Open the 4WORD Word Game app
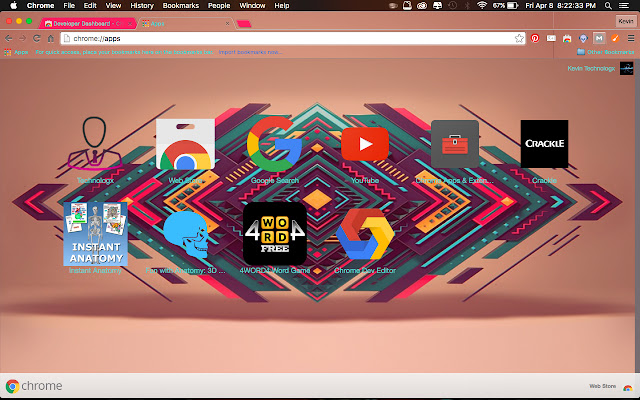 [275, 234]
